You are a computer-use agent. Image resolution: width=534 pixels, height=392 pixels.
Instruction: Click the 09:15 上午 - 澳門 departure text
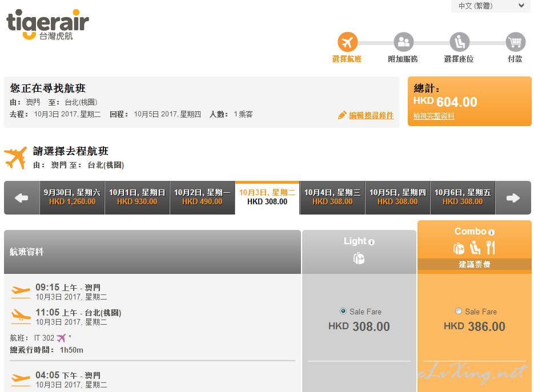click(x=68, y=288)
